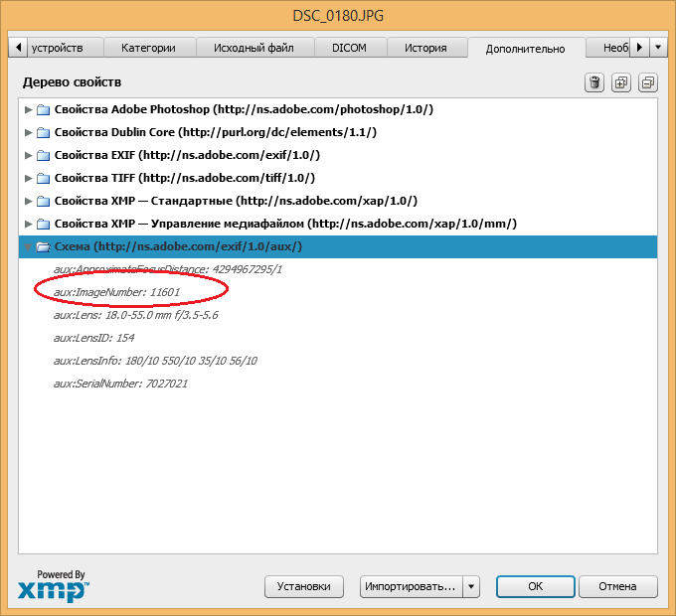The height and width of the screenshot is (616, 676).
Task: Click the Импортировать… button
Action: click(x=412, y=587)
